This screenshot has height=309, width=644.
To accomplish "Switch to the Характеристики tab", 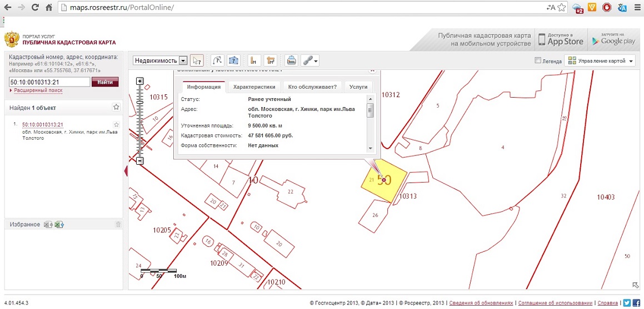I will [254, 87].
